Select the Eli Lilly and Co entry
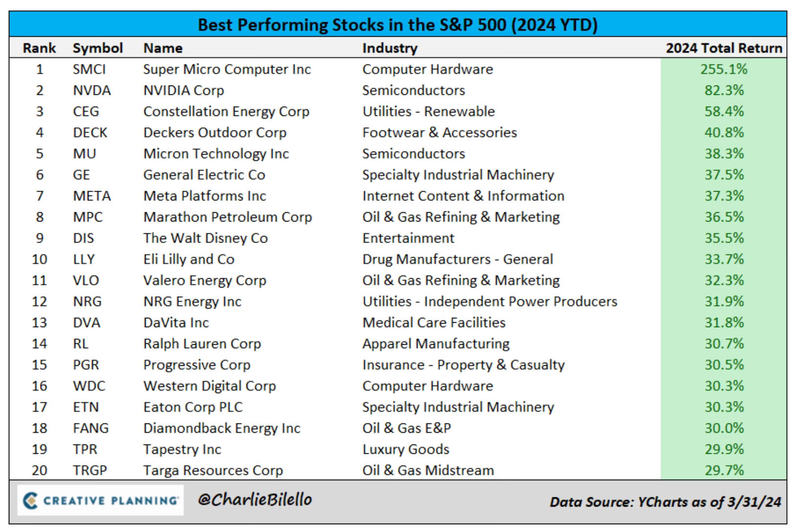The image size is (794, 532). point(189,259)
